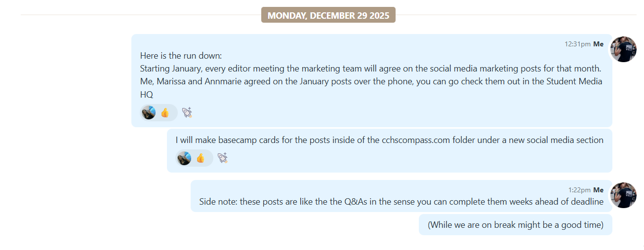Click the 'Starting January' line of the first message
Screen dimensions: 644x250
pos(370,69)
